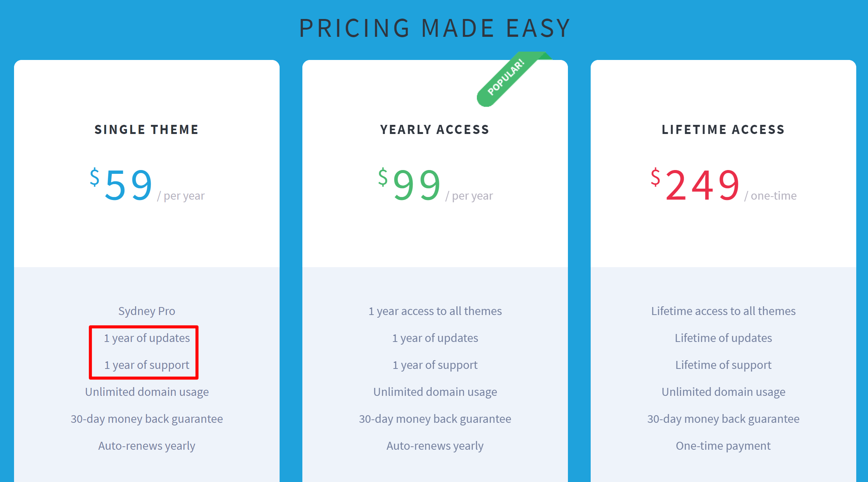
Task: Click '1 year access to all themes'
Action: coord(435,311)
